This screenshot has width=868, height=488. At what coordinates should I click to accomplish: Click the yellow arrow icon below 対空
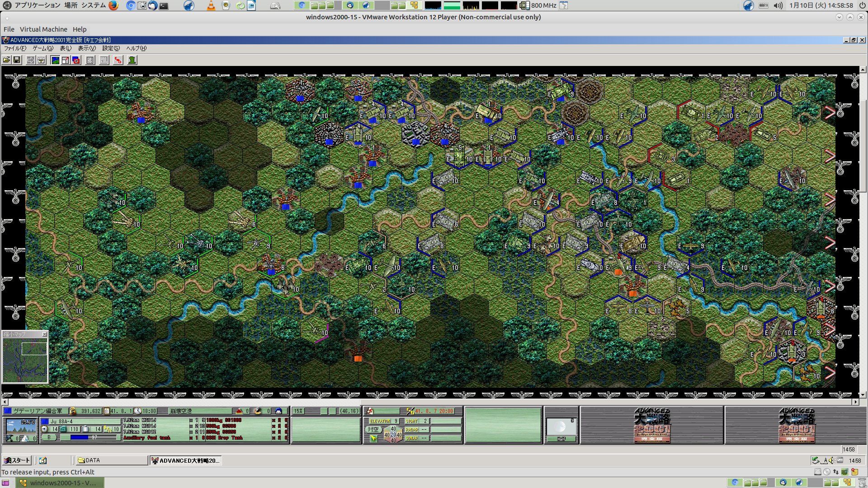coord(373,438)
